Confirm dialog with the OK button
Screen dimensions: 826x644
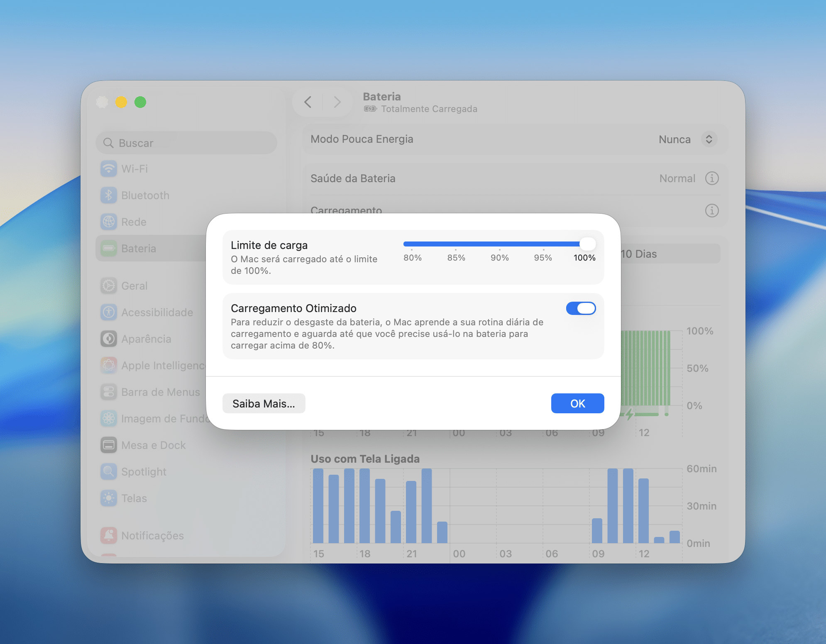pyautogui.click(x=577, y=403)
